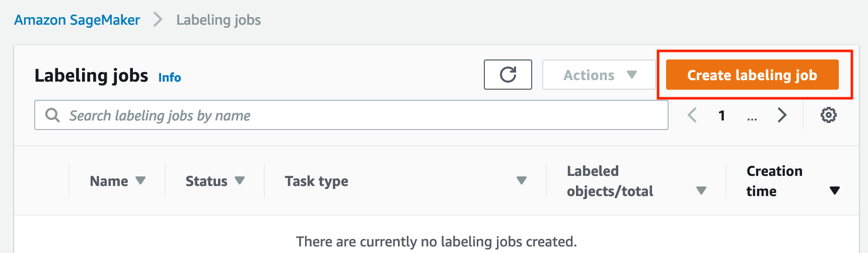Open the Info link
The height and width of the screenshot is (253, 868).
point(170,77)
